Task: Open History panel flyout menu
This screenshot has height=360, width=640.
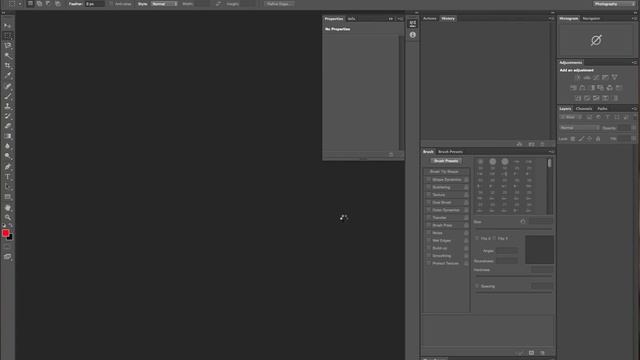Action: 551,18
